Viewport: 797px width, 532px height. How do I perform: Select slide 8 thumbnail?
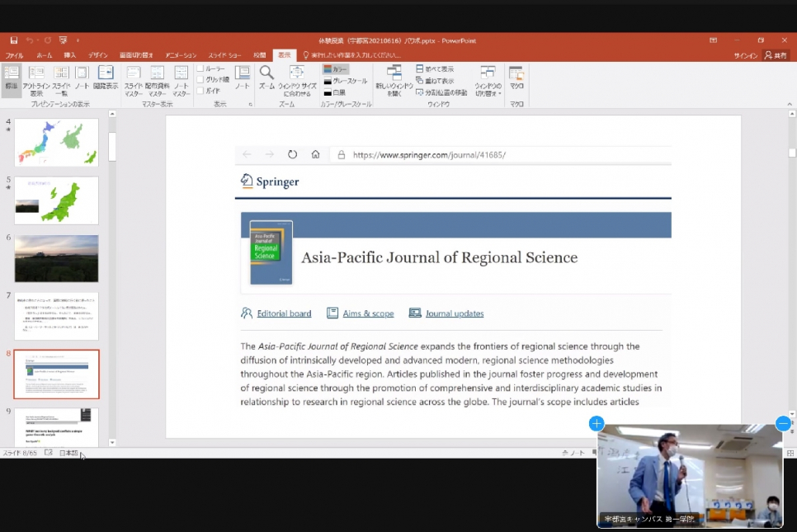click(56, 374)
